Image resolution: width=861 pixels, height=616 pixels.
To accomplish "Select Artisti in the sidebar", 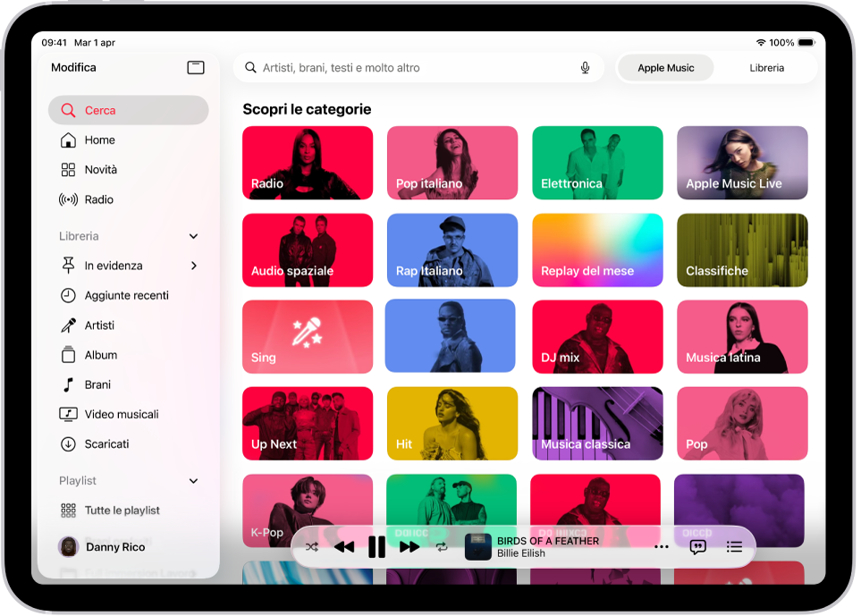I will pos(98,325).
